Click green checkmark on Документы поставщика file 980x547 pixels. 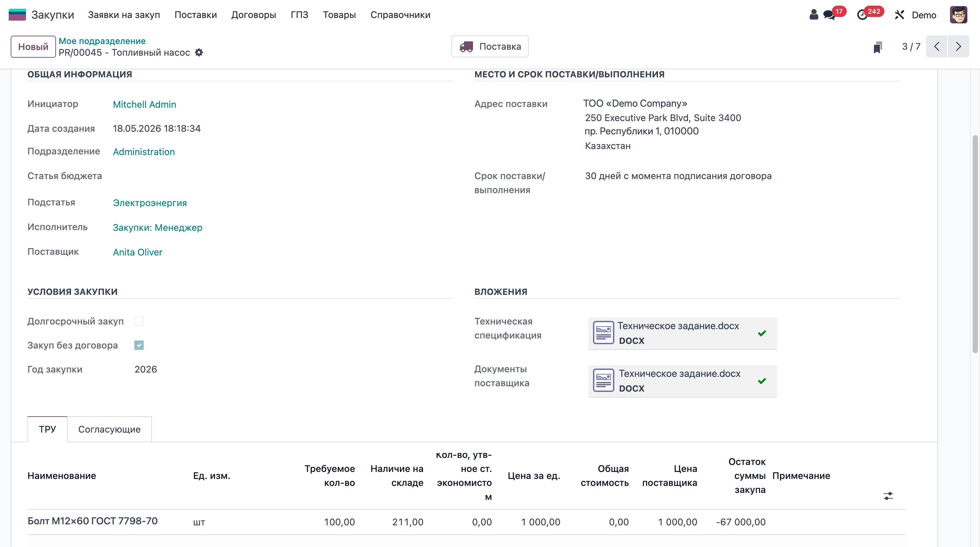click(762, 381)
